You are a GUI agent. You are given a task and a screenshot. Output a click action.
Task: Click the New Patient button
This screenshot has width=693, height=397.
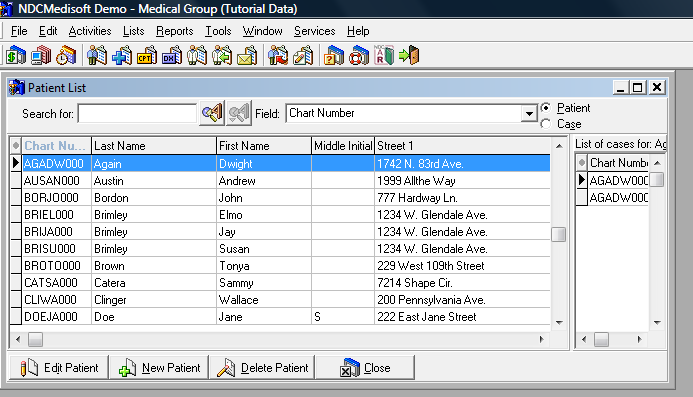click(159, 368)
